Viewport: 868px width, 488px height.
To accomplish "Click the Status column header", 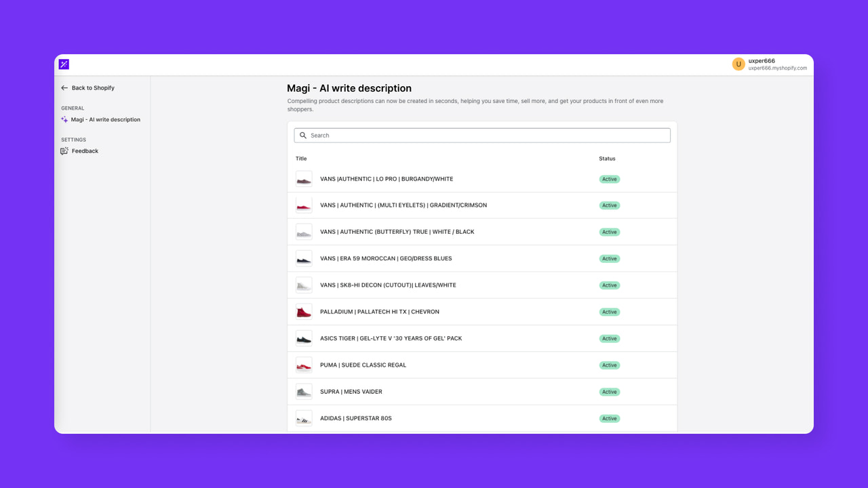I will tap(606, 158).
